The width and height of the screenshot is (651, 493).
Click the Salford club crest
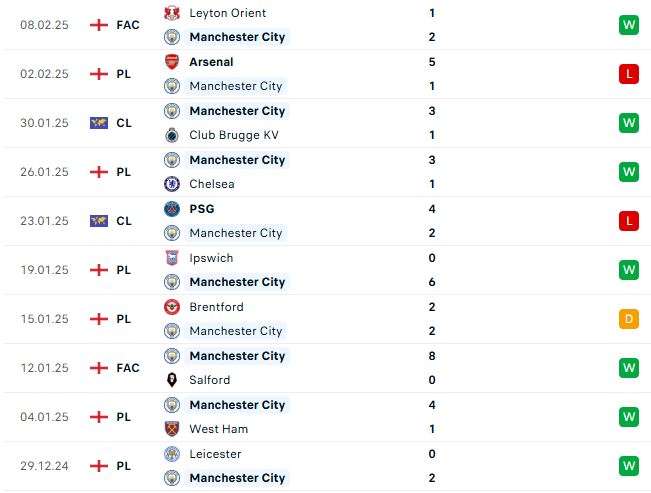coord(172,380)
